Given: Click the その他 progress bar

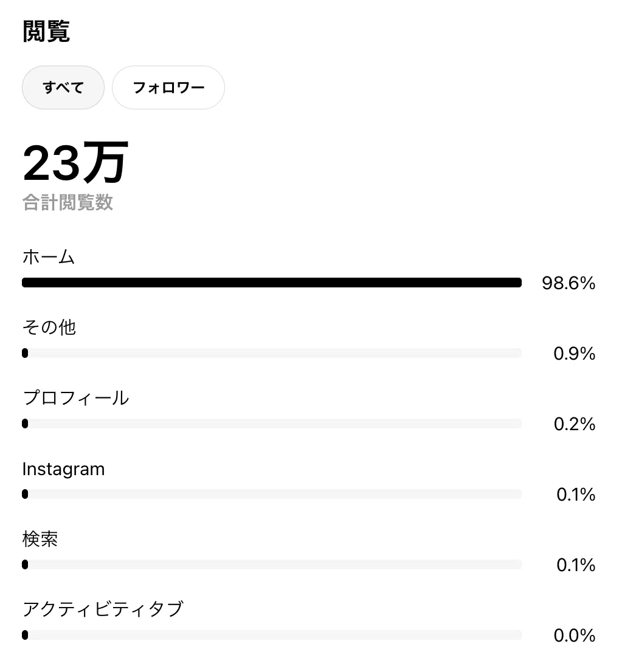Looking at the screenshot, I should tap(272, 353).
